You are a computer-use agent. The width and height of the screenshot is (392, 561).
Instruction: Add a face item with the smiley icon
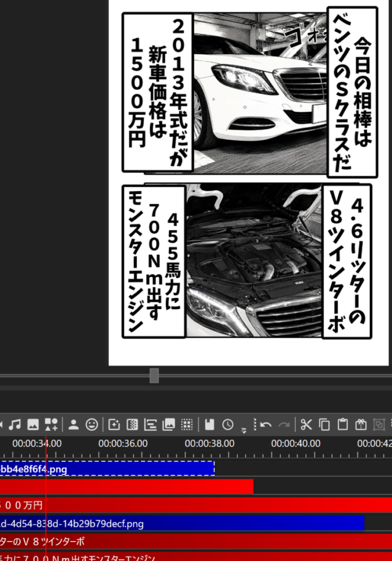[x=92, y=425]
